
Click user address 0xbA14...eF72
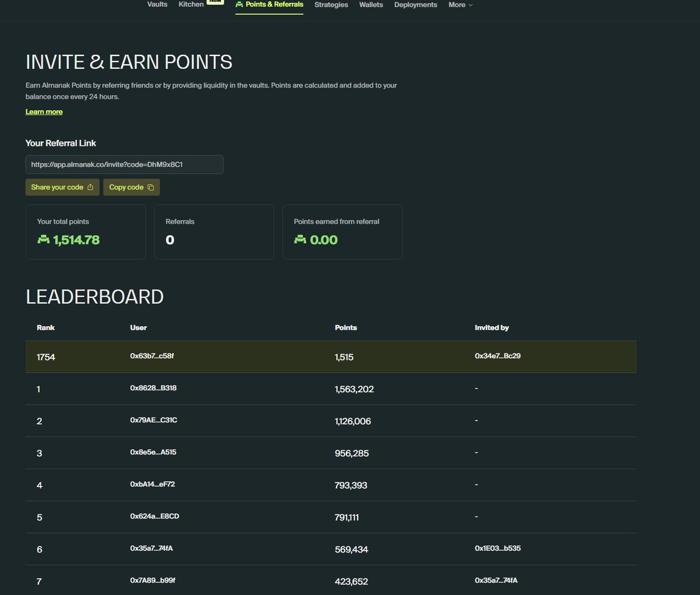point(152,484)
